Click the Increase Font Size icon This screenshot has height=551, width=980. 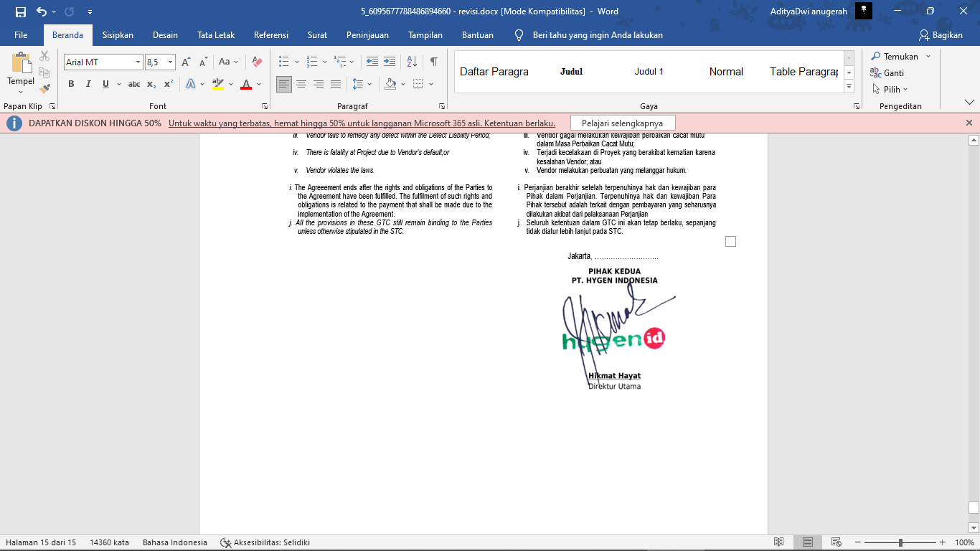tap(186, 62)
